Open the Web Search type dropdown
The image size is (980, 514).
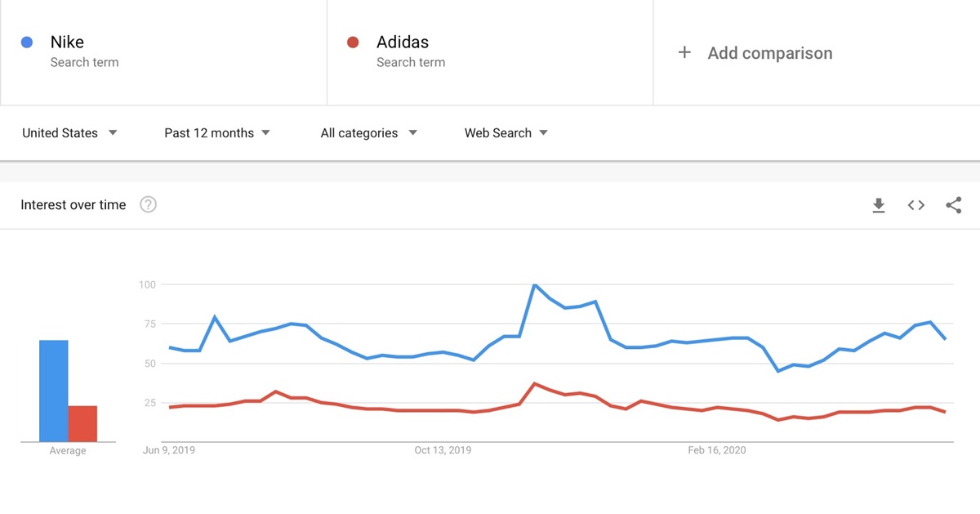pyautogui.click(x=506, y=132)
